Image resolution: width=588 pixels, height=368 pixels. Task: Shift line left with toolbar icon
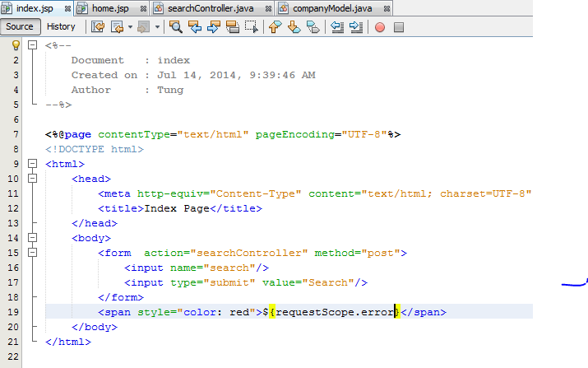[336, 27]
